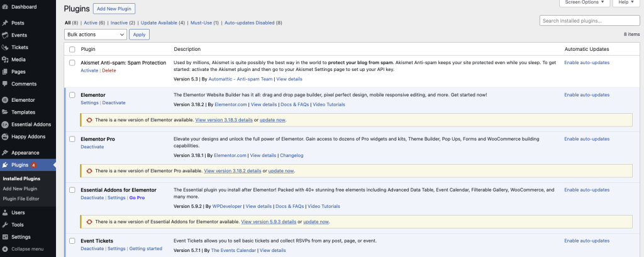Image resolution: width=644 pixels, height=257 pixels.
Task: Open the Bulk actions dropdown
Action: tap(95, 35)
